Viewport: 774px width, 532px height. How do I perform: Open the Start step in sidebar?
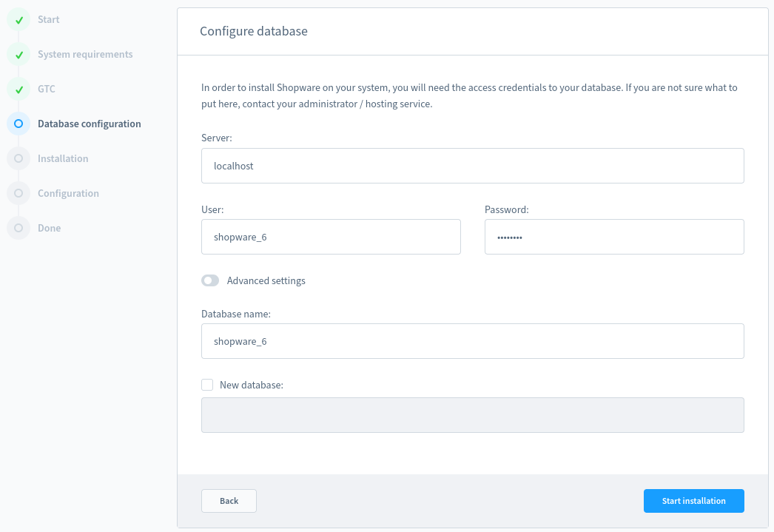[x=48, y=20]
